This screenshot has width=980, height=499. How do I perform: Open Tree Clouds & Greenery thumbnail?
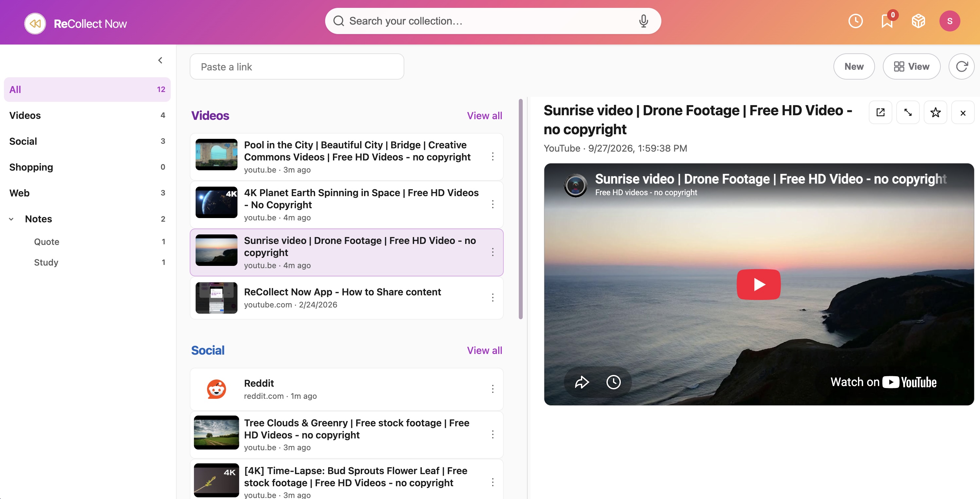click(216, 432)
